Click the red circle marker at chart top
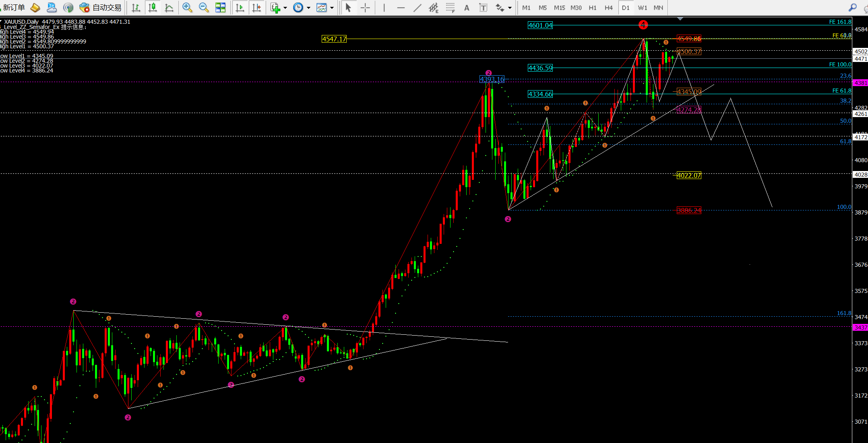The height and width of the screenshot is (443, 868). [643, 25]
